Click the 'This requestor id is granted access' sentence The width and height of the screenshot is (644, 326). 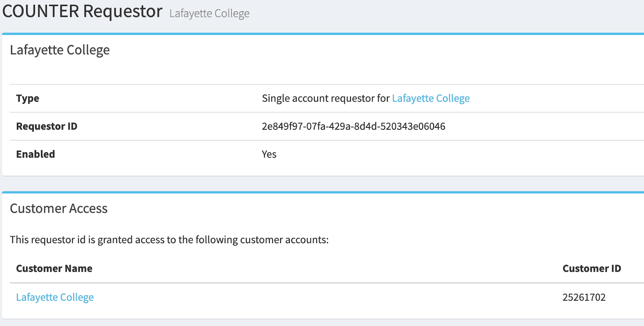click(x=169, y=240)
